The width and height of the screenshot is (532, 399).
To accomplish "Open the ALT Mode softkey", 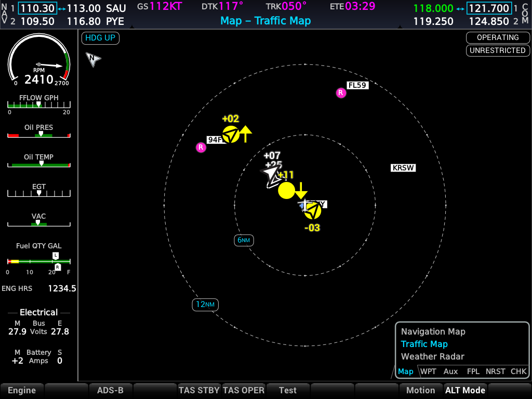I will pos(465,391).
